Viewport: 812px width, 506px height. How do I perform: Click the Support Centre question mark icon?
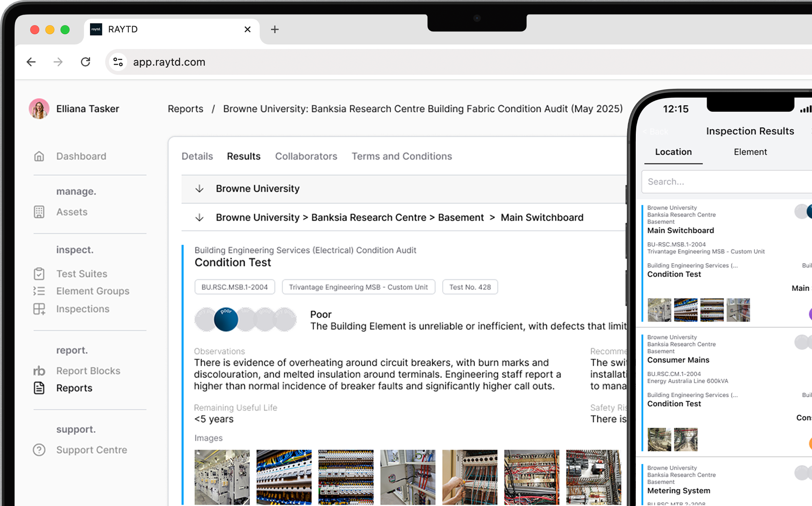(x=39, y=450)
